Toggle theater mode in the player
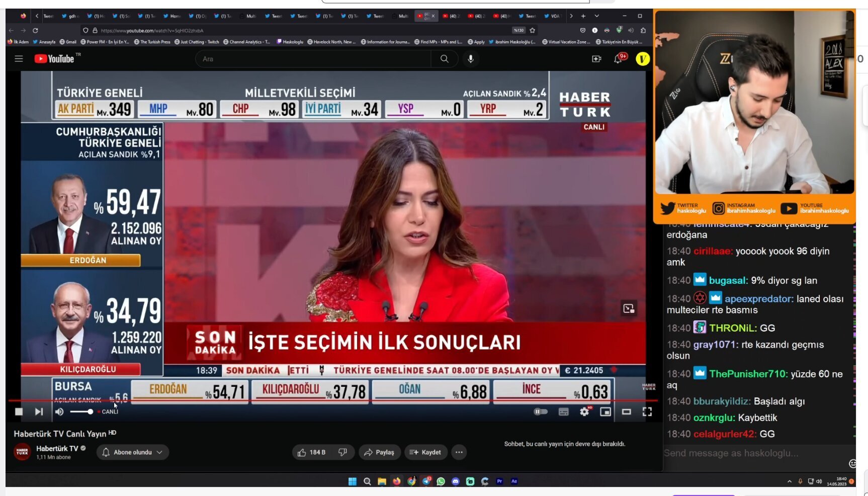The width and height of the screenshot is (868, 496). 627,411
